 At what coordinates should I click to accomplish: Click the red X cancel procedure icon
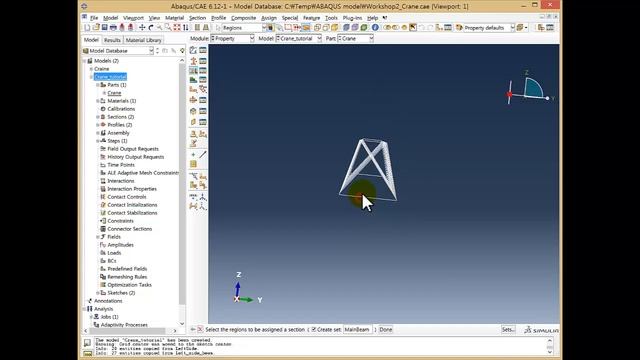tap(200, 329)
